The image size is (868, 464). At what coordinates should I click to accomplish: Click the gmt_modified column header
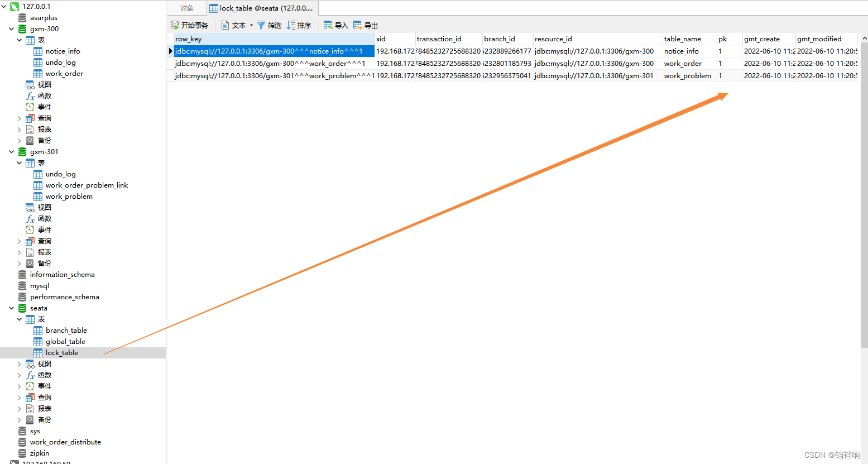(x=827, y=39)
